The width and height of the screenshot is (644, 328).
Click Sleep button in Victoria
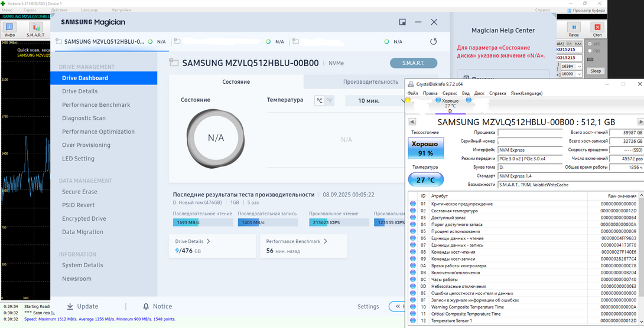tap(596, 71)
